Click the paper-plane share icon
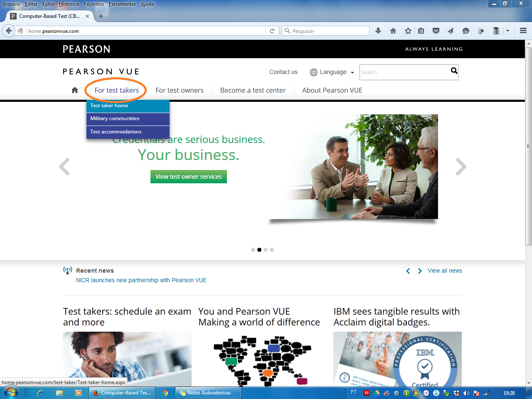 pyautogui.click(x=451, y=31)
